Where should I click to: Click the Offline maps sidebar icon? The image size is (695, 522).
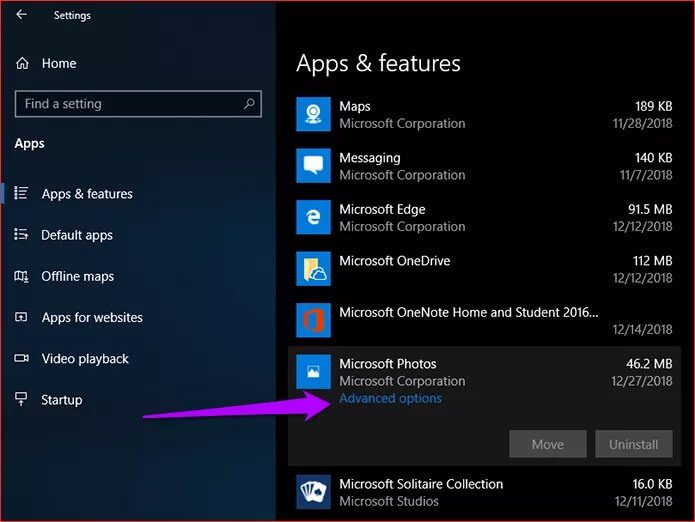pyautogui.click(x=21, y=276)
